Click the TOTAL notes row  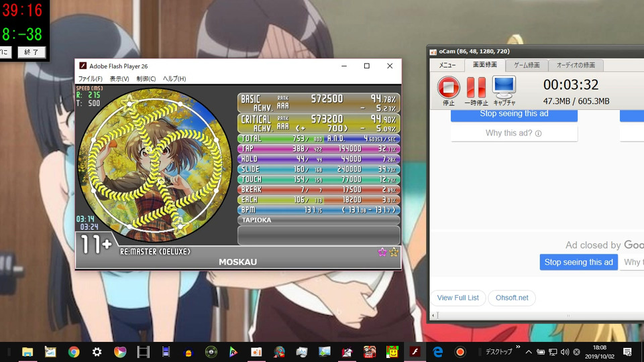(319, 139)
